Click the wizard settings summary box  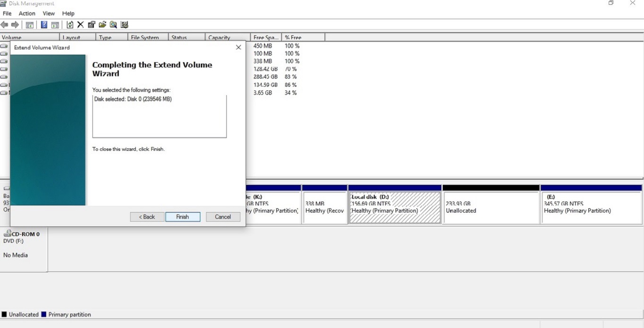[159, 116]
